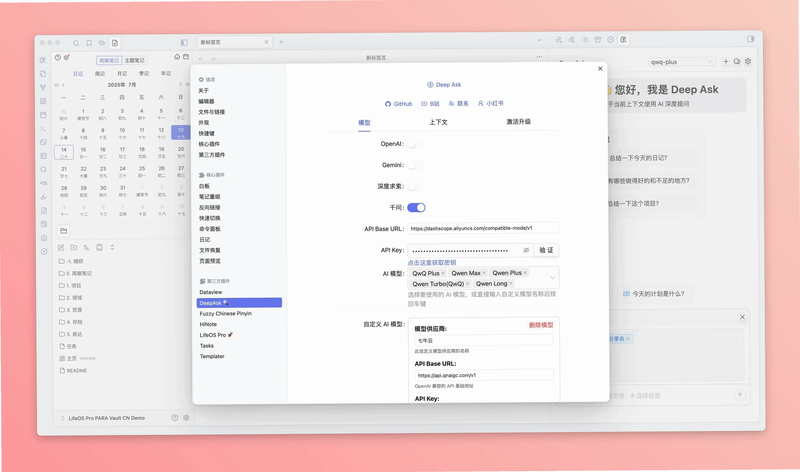This screenshot has height=472, width=800.
Task: Select July 14 in the calendar
Action: [64, 152]
